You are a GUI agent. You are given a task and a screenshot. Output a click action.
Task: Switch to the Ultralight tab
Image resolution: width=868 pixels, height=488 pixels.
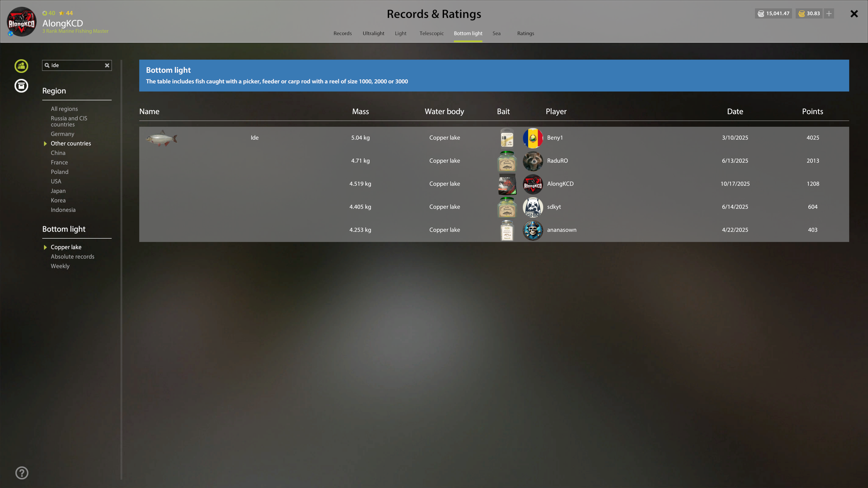pos(373,33)
